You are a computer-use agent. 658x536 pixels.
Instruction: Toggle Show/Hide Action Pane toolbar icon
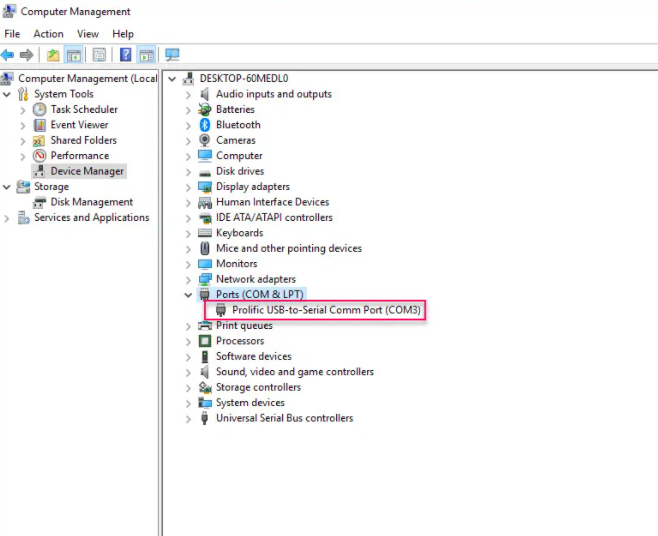click(x=146, y=55)
